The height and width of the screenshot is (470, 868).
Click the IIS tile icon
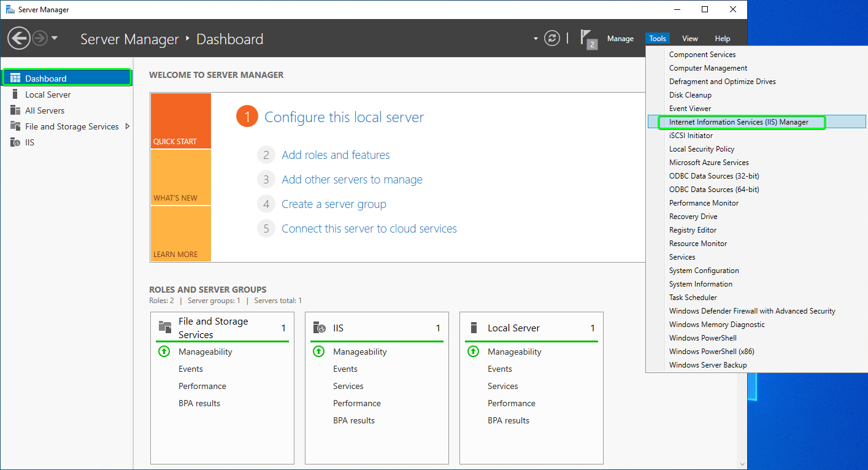[318, 328]
